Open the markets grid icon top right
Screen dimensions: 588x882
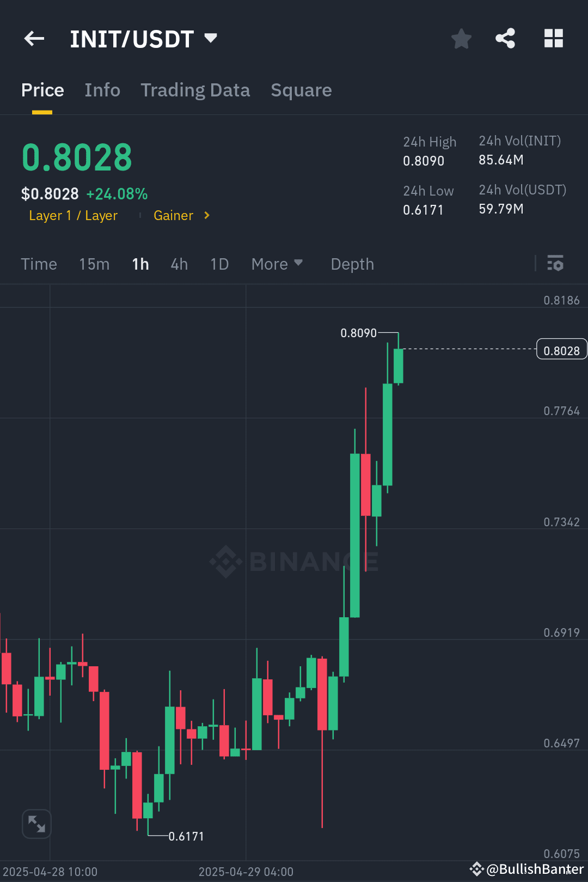coord(554,38)
